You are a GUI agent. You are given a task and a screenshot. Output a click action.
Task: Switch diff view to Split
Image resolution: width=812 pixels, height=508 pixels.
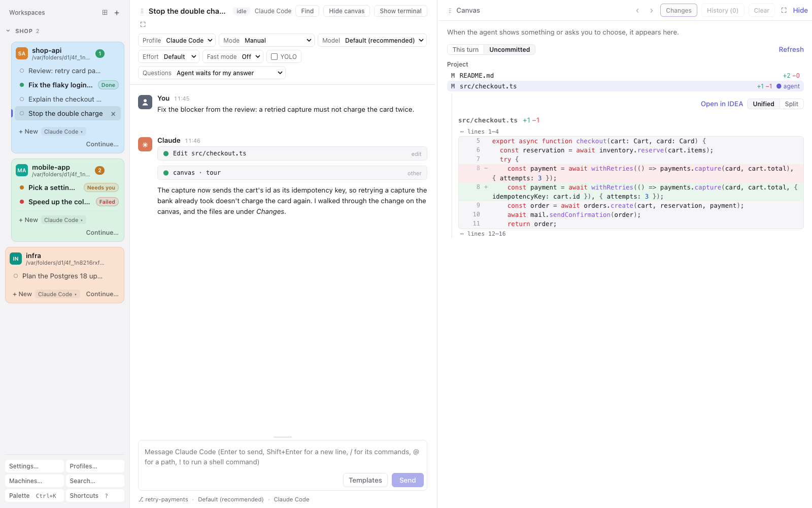pyautogui.click(x=791, y=104)
